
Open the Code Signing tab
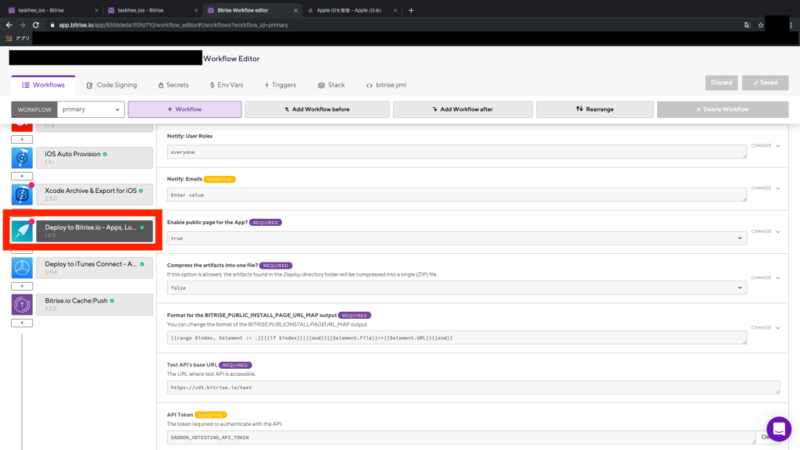coord(112,85)
